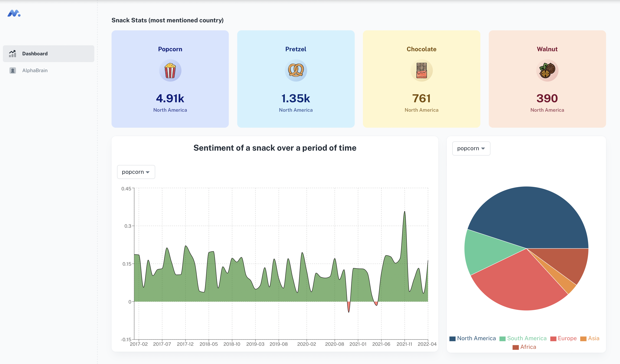
Task: Click the Africa legend label text
Action: coord(528,347)
